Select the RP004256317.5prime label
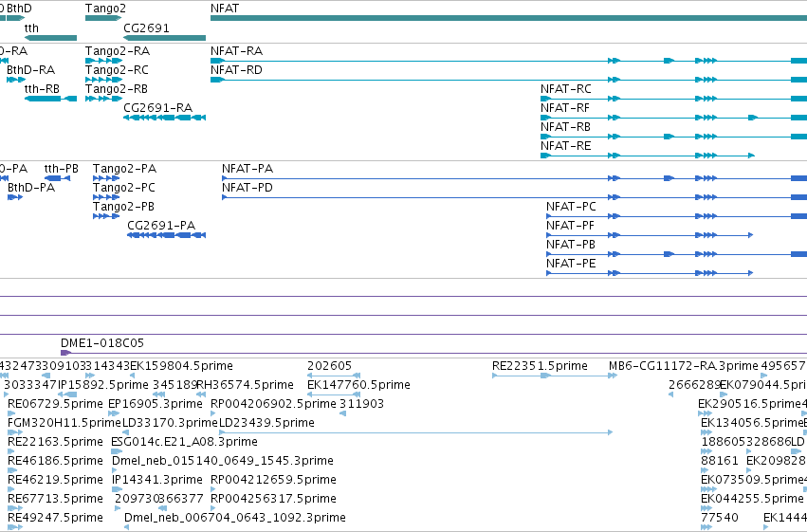The image size is (807, 532). (273, 499)
